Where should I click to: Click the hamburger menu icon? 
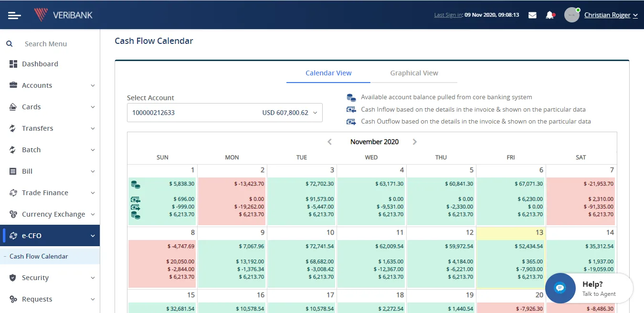click(x=14, y=15)
